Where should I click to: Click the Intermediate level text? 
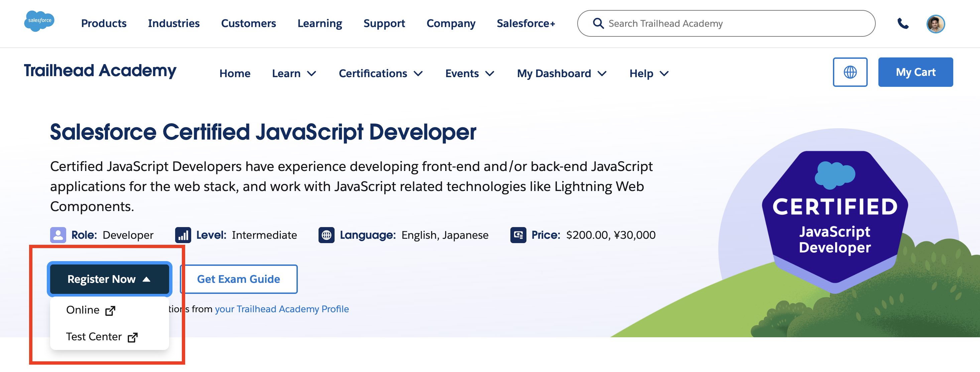[x=264, y=235]
